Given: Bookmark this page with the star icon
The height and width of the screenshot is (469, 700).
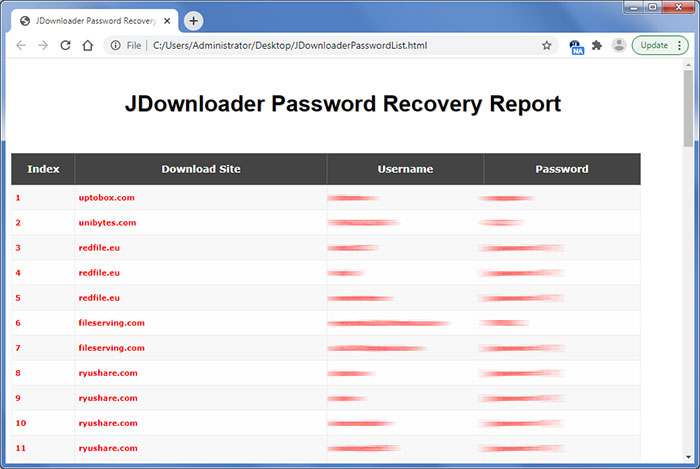Looking at the screenshot, I should [x=546, y=45].
